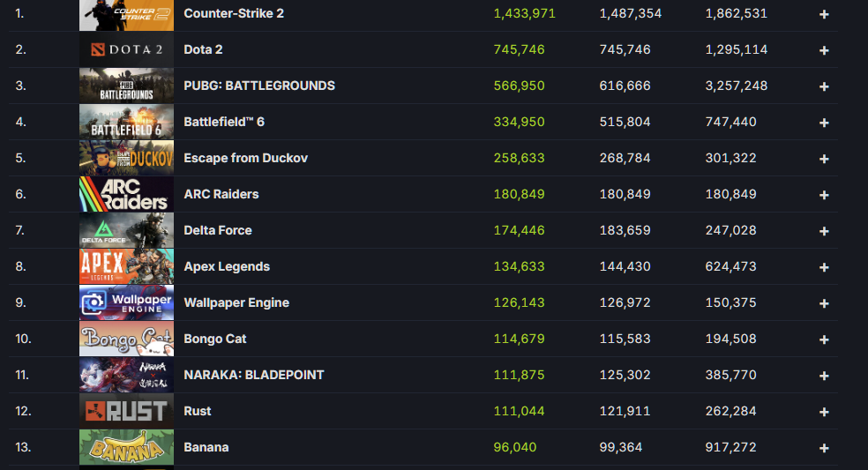The width and height of the screenshot is (868, 470).
Task: Select the 24h peak value 125,302
Action: coord(625,375)
